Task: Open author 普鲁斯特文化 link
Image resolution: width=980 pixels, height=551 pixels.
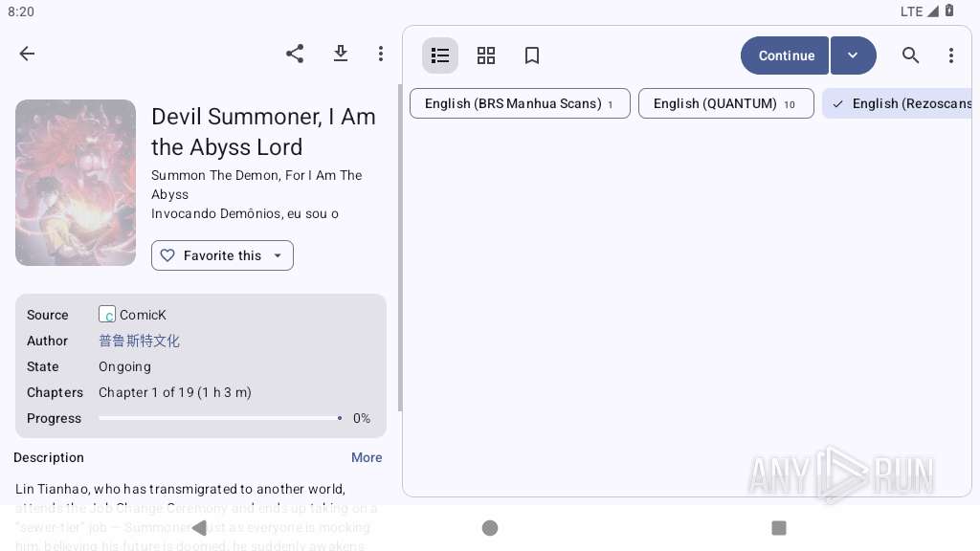Action: coord(139,342)
